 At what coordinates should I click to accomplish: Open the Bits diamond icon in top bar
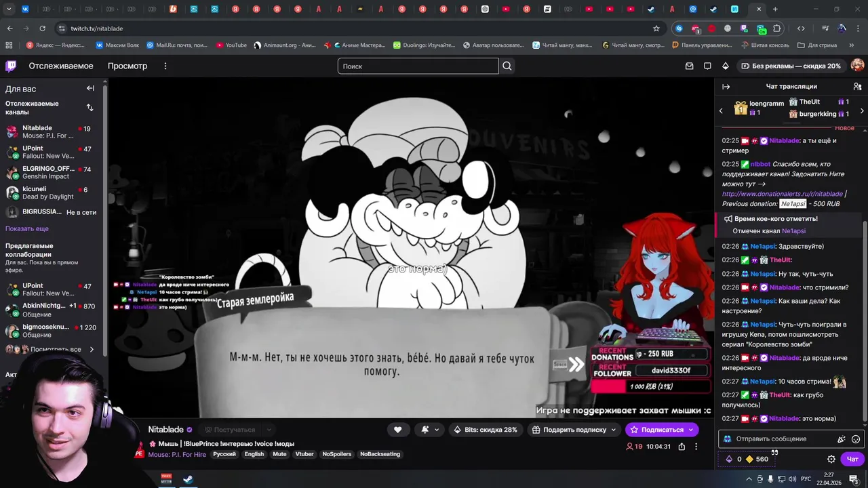[x=725, y=66]
